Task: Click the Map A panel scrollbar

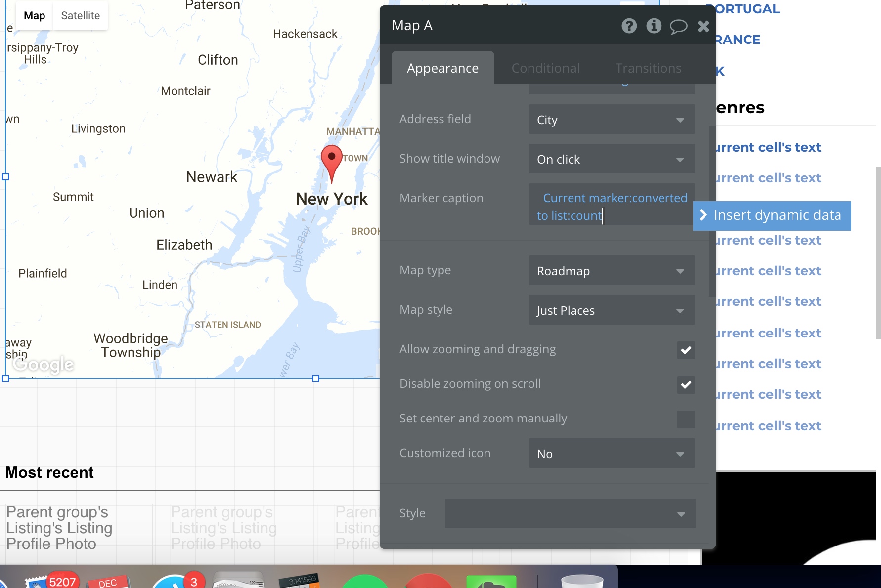Action: pos(712,211)
